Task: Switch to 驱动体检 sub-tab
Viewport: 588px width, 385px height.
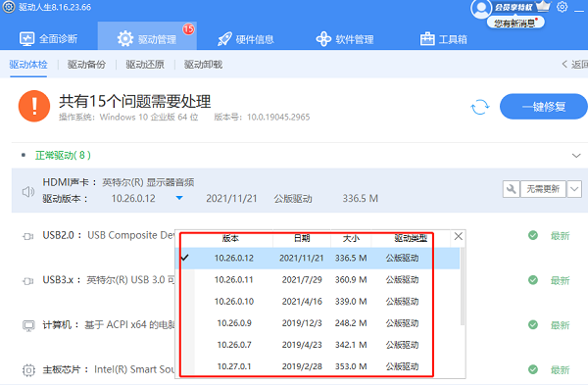Action: point(28,65)
